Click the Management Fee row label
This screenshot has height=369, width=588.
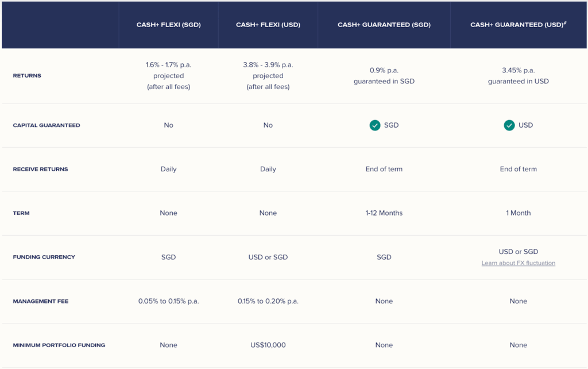tap(40, 301)
